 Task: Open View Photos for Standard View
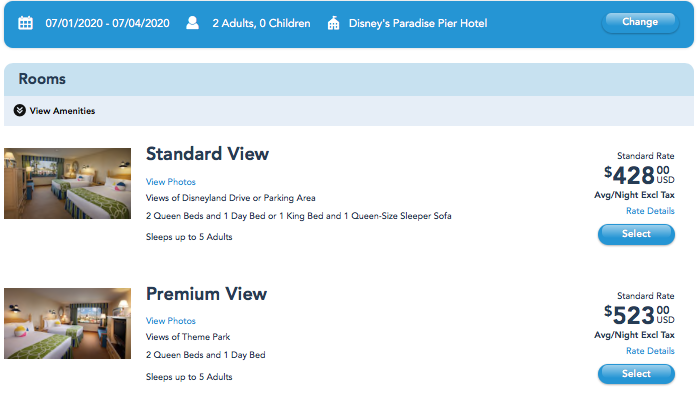pos(170,182)
